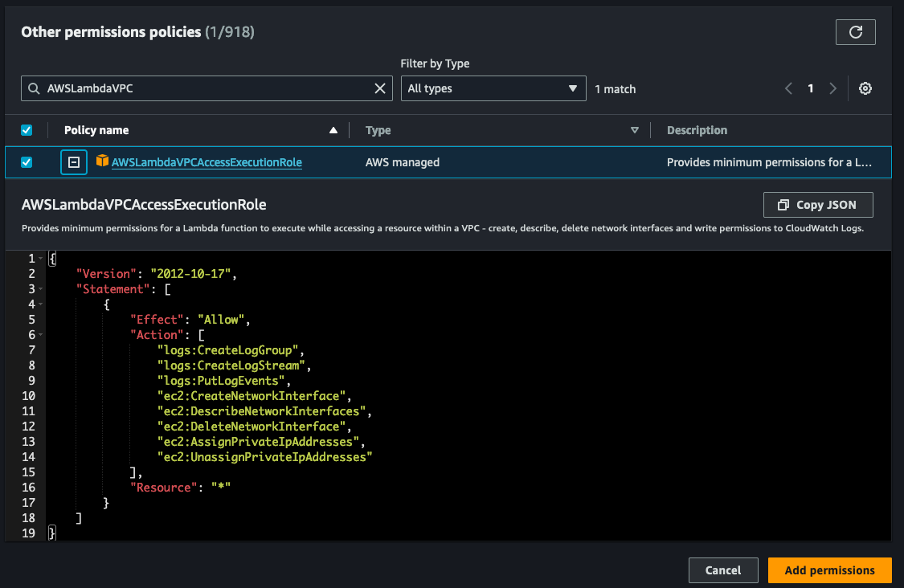Deselect the AWSLambdaVPCAccessExecutionRole checkbox
Viewport: 904px width, 588px height.
coord(27,161)
